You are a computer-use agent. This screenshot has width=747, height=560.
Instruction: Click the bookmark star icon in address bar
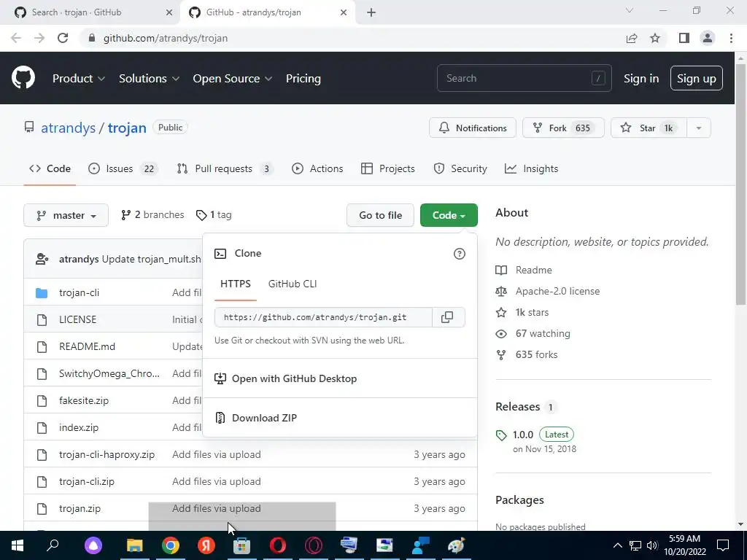[655, 38]
